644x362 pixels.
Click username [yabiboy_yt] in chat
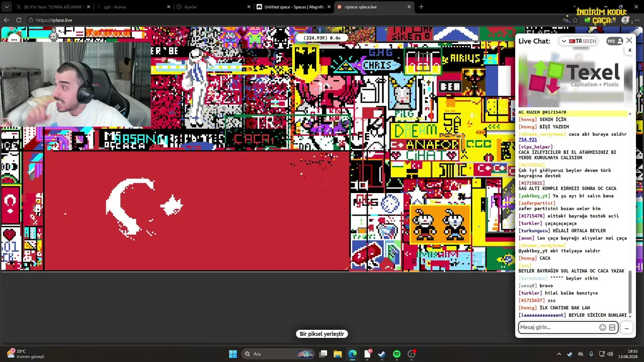coord(534,196)
